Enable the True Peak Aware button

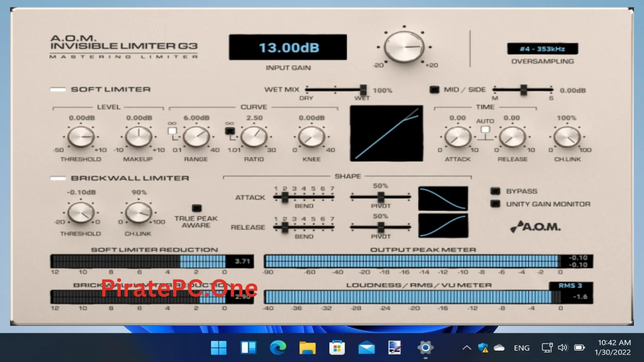[x=196, y=208]
